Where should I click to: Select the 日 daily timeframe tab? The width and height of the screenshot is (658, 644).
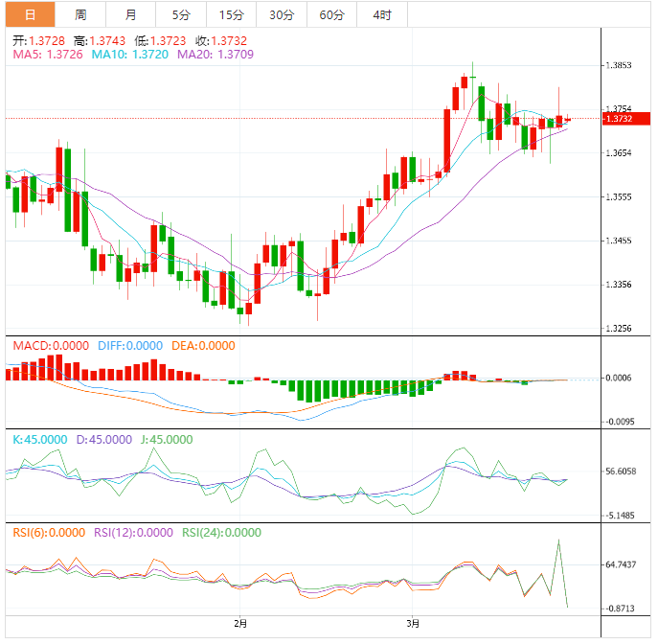pyautogui.click(x=30, y=14)
